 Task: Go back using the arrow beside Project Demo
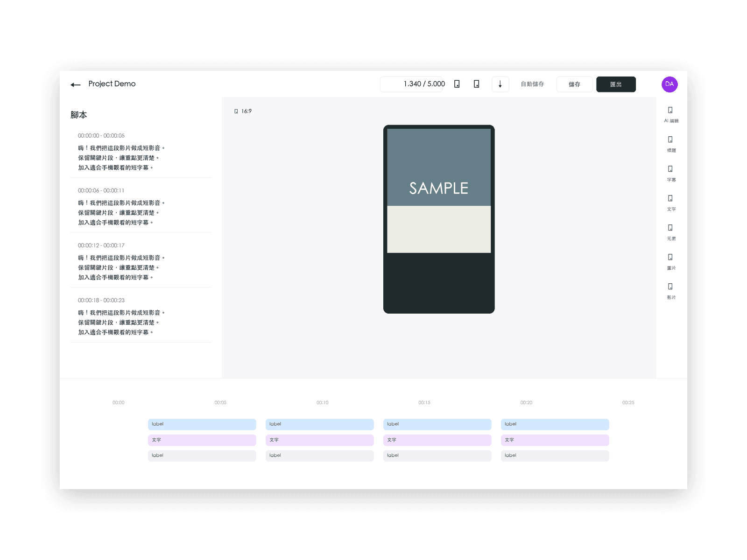[x=76, y=84]
